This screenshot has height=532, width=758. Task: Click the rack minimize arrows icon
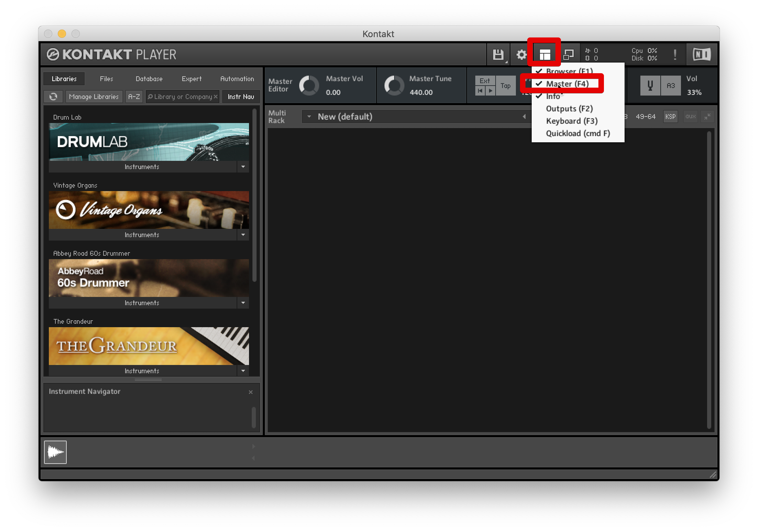coord(707,117)
